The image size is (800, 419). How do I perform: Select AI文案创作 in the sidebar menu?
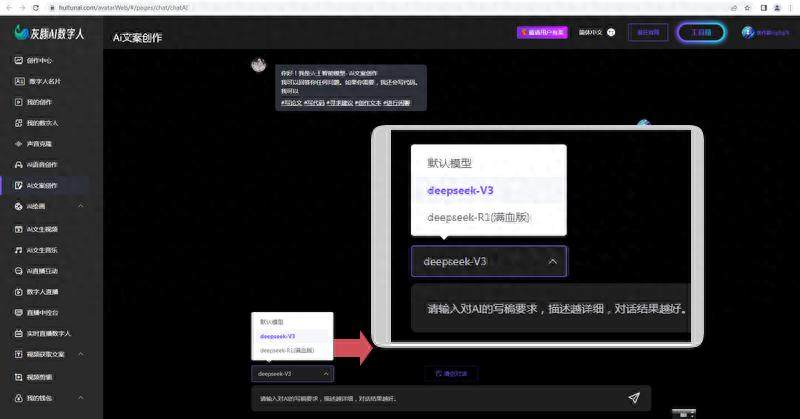coord(42,185)
